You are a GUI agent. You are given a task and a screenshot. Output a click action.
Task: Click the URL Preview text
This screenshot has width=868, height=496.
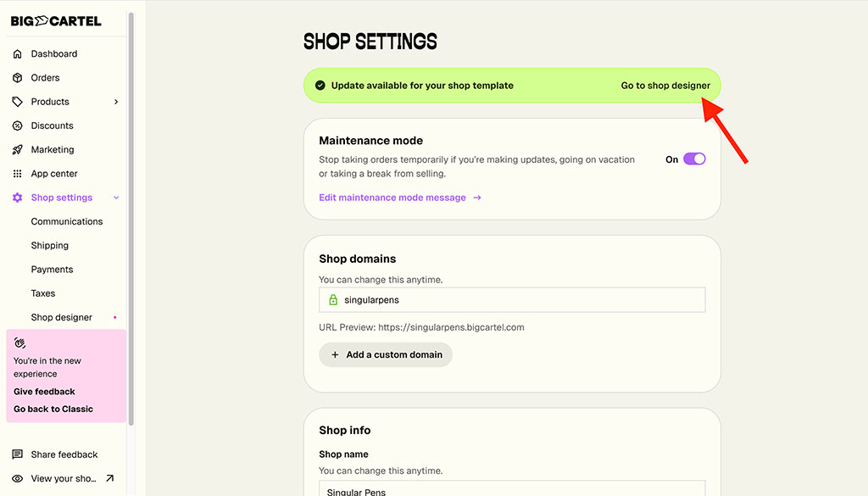(421, 327)
